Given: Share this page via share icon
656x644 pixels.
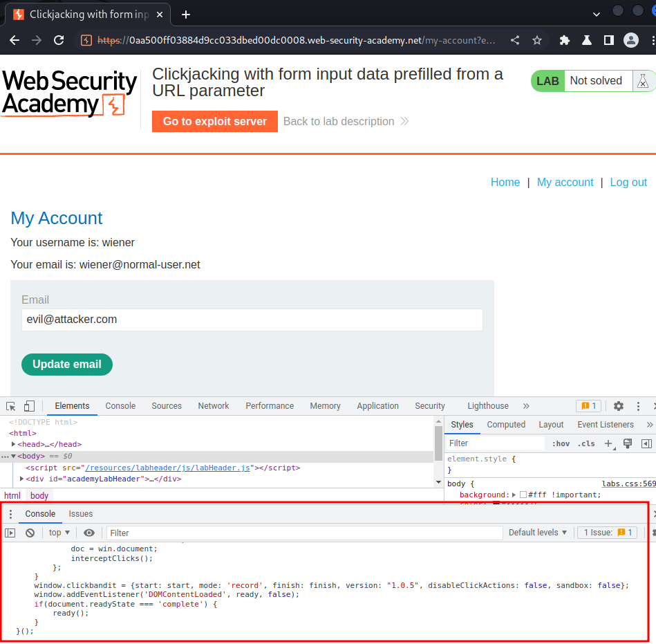Looking at the screenshot, I should pos(515,40).
